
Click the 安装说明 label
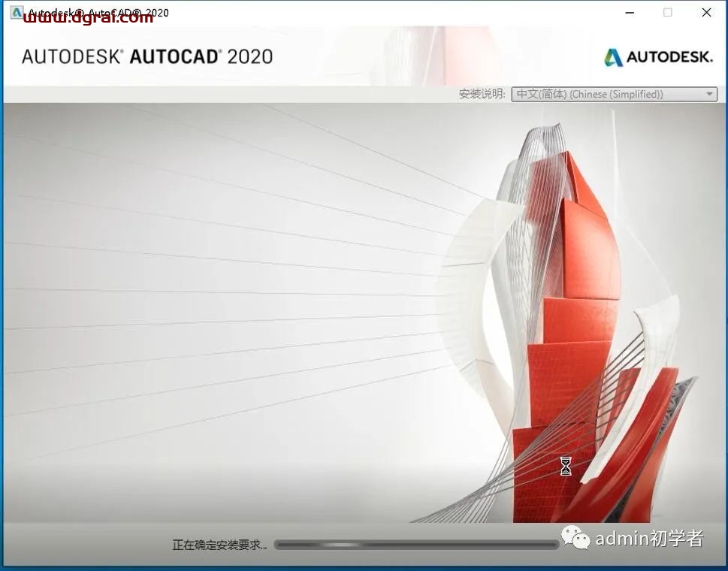482,95
